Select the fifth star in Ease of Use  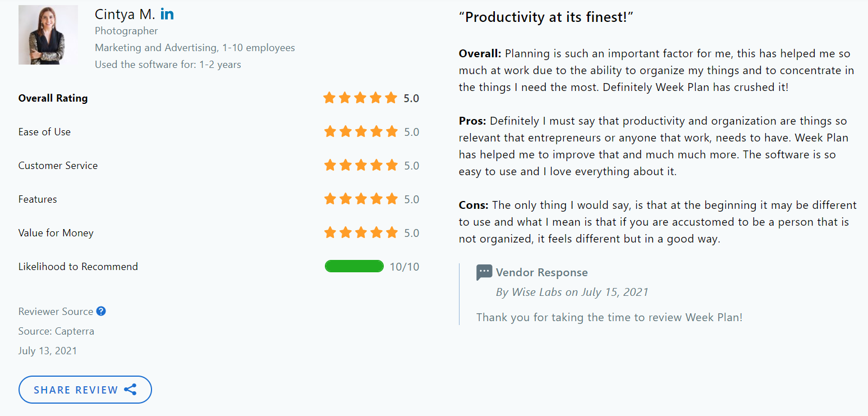392,131
